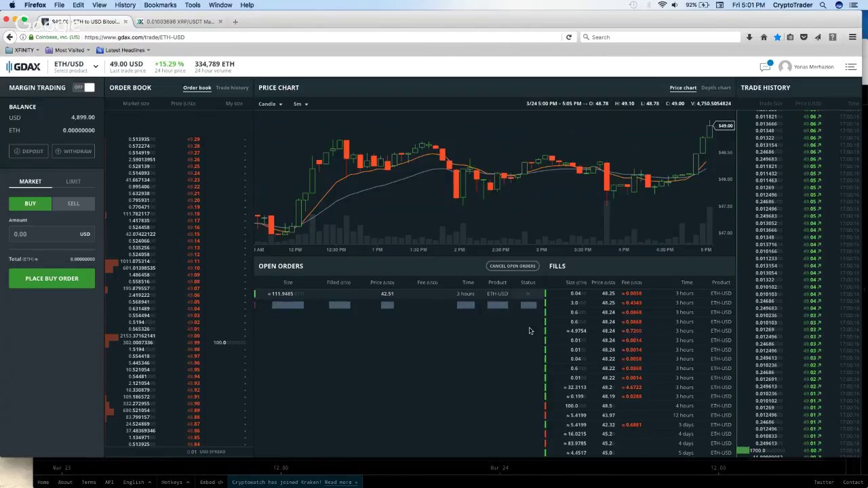Click the question mark icon in Firefox toolbar
868x488 pixels.
(x=833, y=37)
